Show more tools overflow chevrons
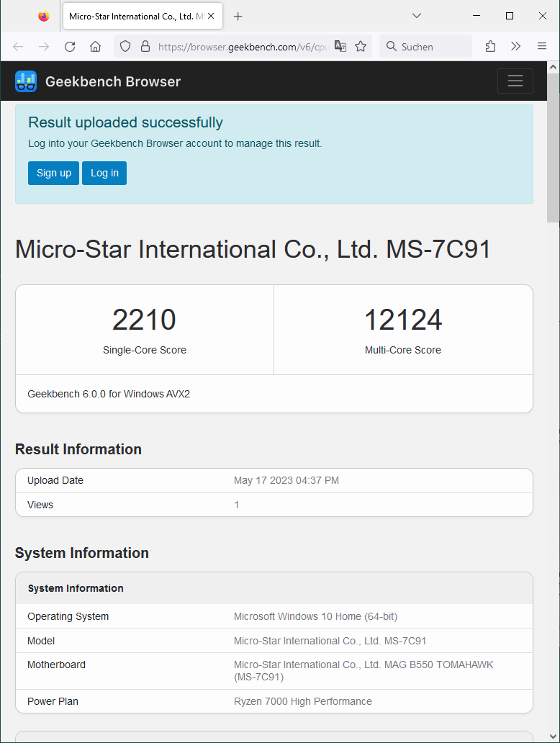 pos(516,46)
